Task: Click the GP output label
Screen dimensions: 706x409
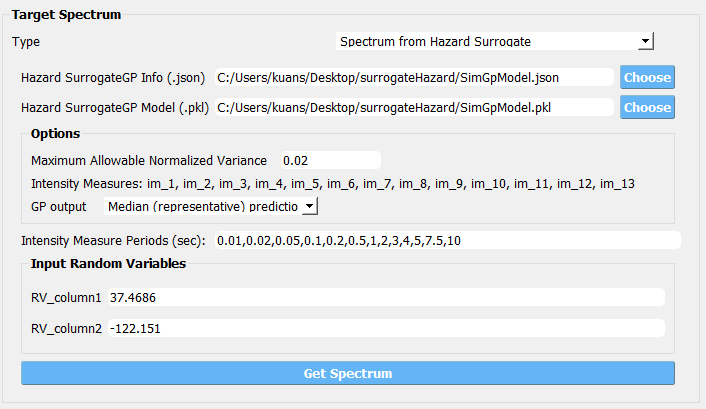Action: (x=59, y=207)
